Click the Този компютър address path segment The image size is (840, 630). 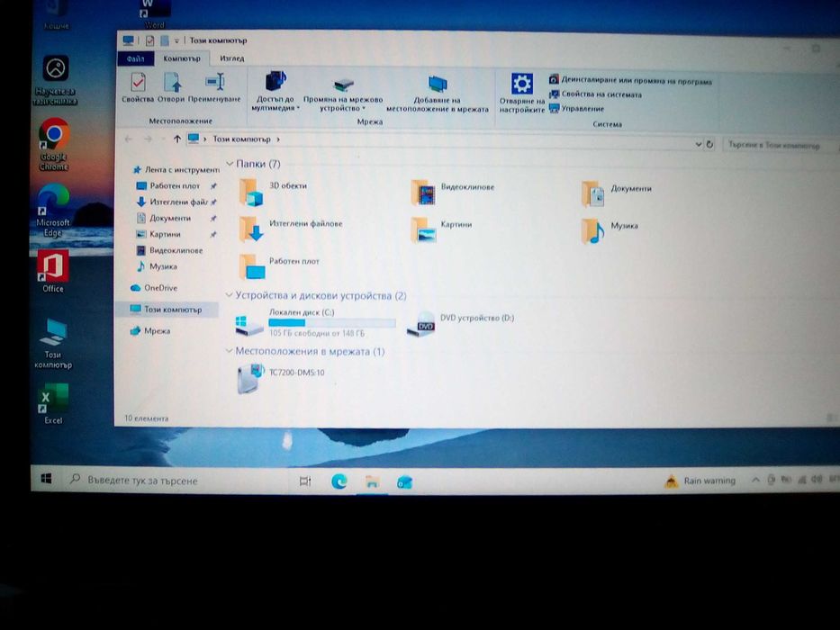pyautogui.click(x=241, y=139)
